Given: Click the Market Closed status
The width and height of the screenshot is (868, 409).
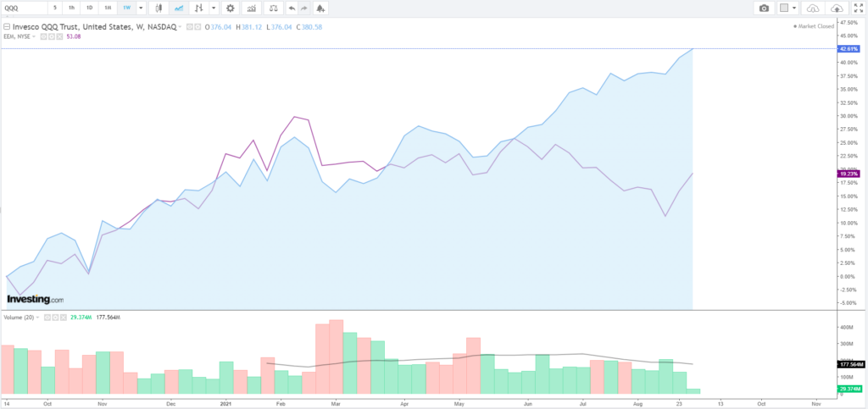Looking at the screenshot, I should pyautogui.click(x=813, y=26).
